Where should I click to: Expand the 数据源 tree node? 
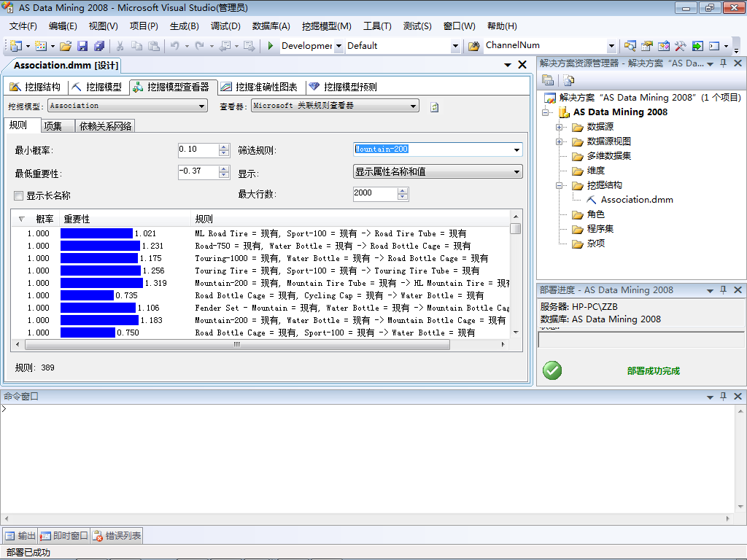(x=560, y=127)
